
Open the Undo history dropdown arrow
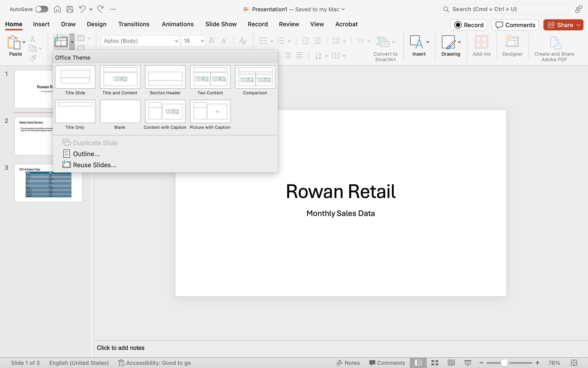coord(91,9)
